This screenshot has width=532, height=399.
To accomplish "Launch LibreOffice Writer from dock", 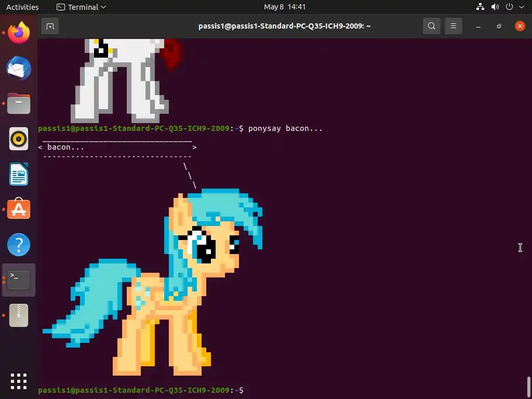I will (19, 174).
